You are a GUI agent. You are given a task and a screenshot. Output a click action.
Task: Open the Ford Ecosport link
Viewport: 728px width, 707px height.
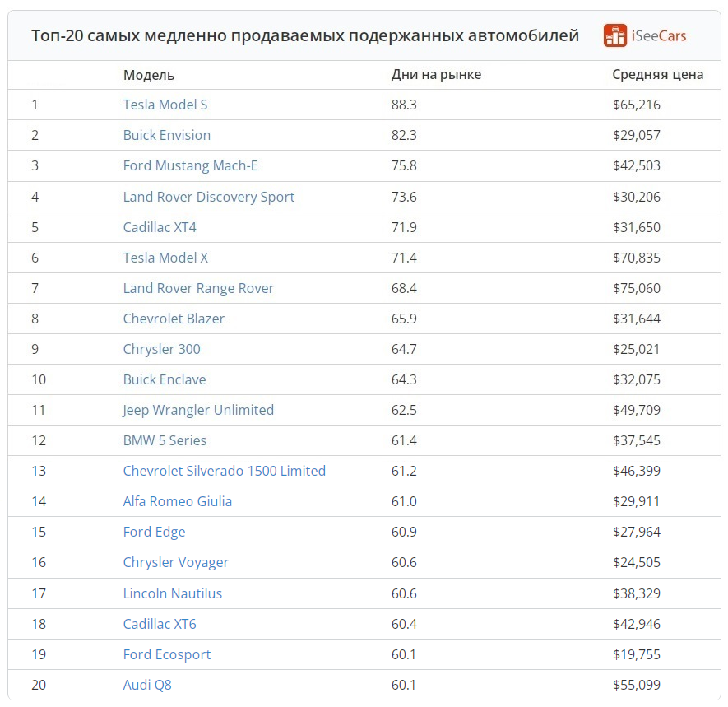pyautogui.click(x=167, y=655)
